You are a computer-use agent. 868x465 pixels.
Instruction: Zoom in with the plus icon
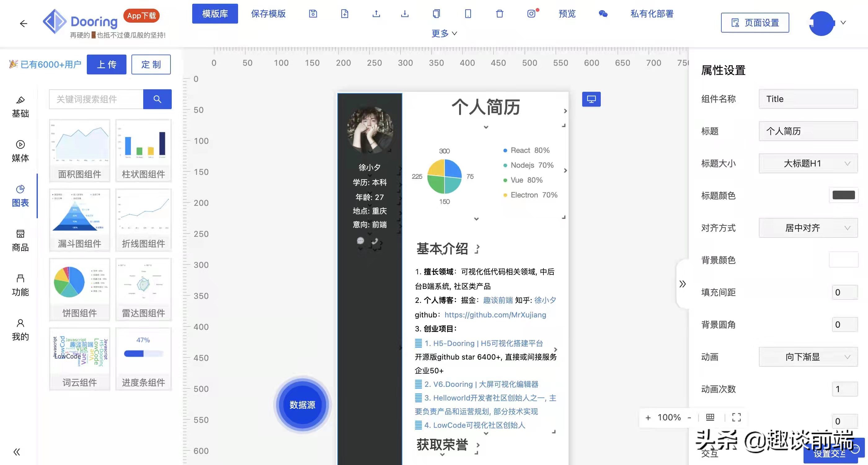pyautogui.click(x=648, y=418)
